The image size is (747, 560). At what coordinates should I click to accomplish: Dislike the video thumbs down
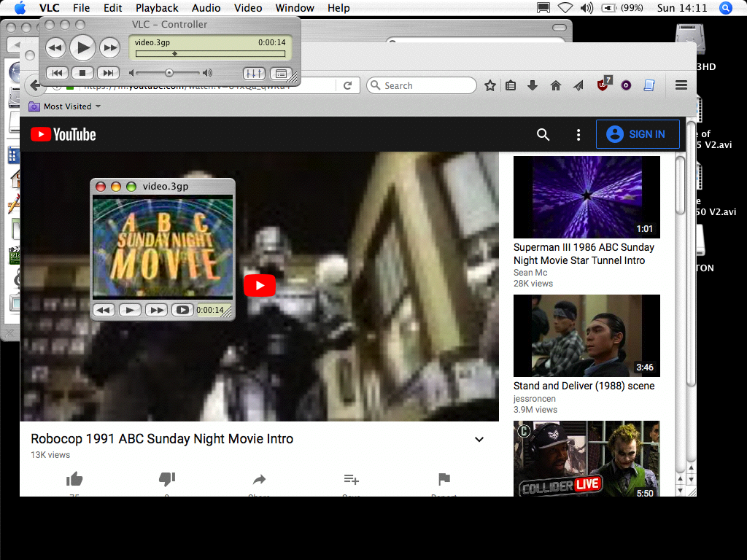tap(167, 479)
